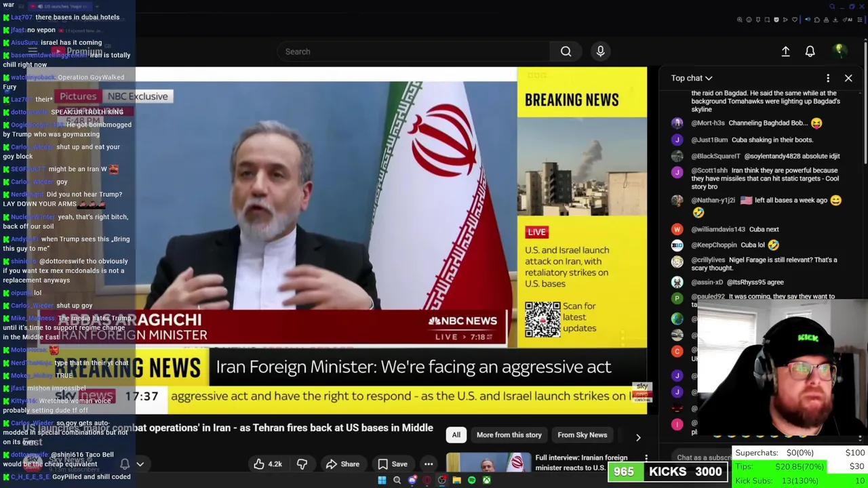Screen dimensions: 868x488
Task: Select the All filter chip
Action: 456,435
